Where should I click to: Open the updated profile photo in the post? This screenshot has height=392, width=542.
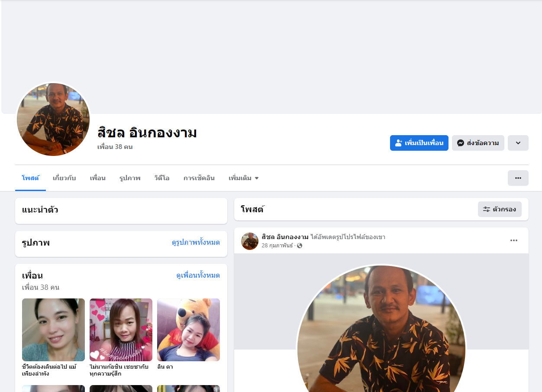(381, 328)
